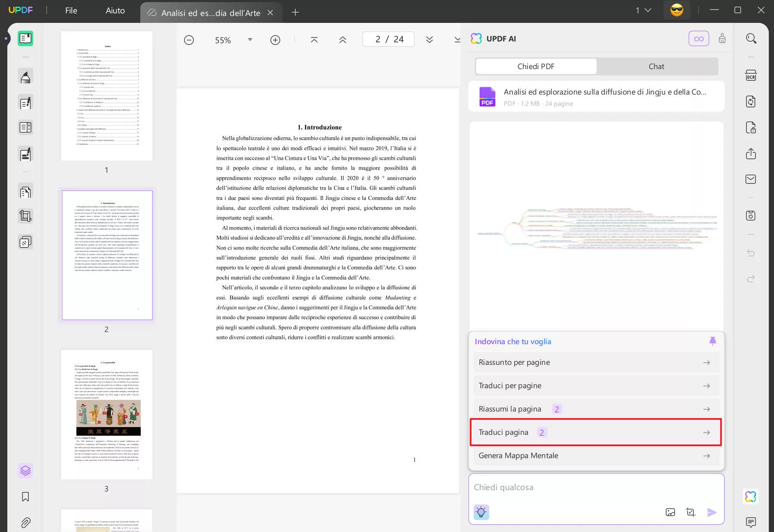The width and height of the screenshot is (774, 532).
Task: Open the zoom percentage dropdown
Action: click(250, 40)
